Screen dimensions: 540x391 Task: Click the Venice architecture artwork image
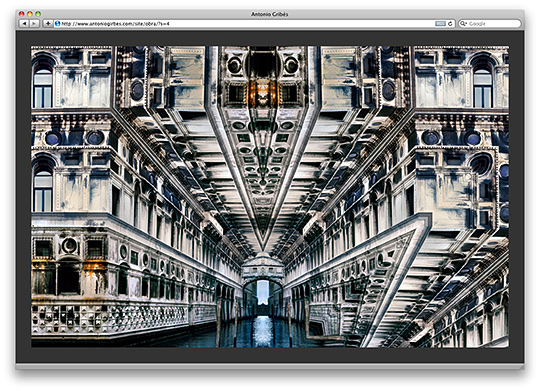[x=270, y=197]
